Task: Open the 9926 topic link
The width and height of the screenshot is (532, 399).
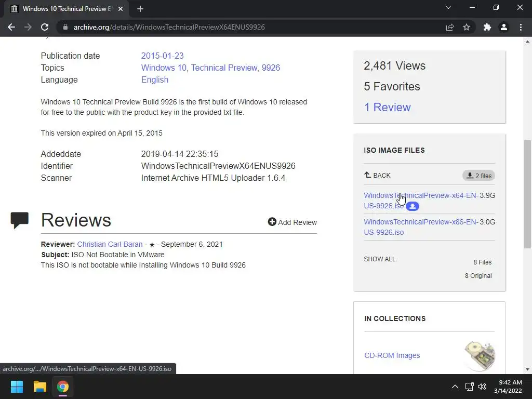Action: (x=271, y=68)
